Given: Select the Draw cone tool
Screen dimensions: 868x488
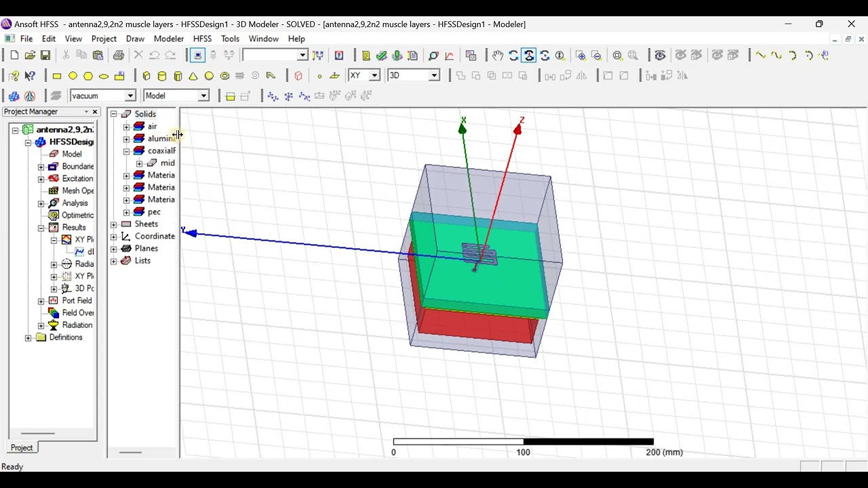Looking at the screenshot, I should pyautogui.click(x=193, y=76).
